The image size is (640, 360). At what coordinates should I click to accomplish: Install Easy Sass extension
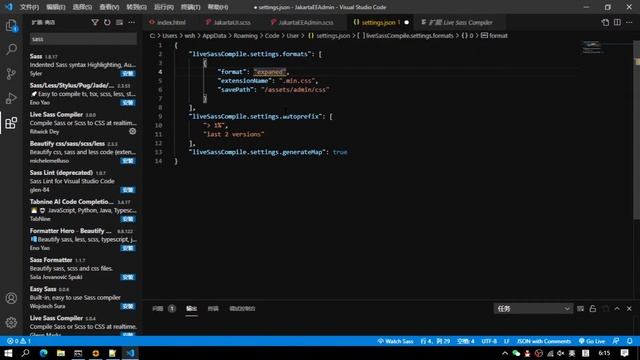tap(128, 306)
